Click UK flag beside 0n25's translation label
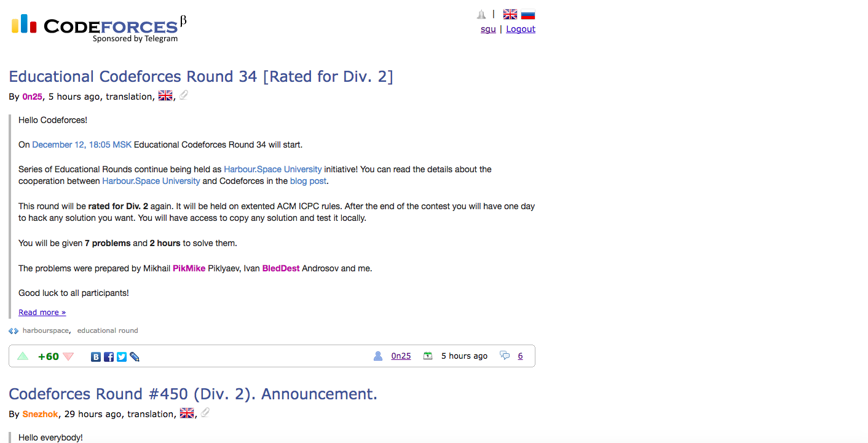 (165, 95)
